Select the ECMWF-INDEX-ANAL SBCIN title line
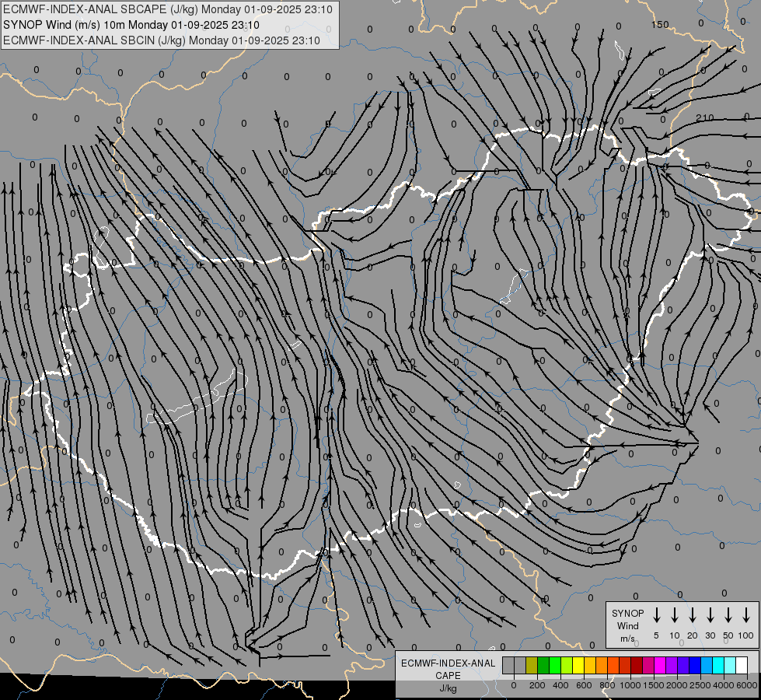 click(x=162, y=40)
